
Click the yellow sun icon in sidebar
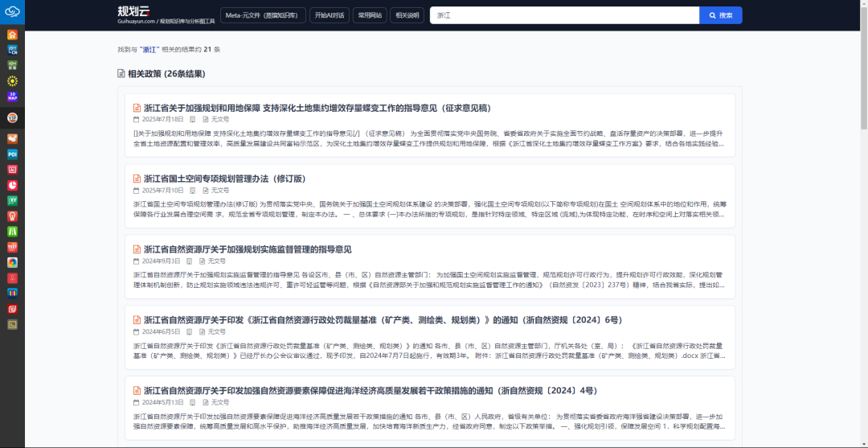click(x=12, y=80)
